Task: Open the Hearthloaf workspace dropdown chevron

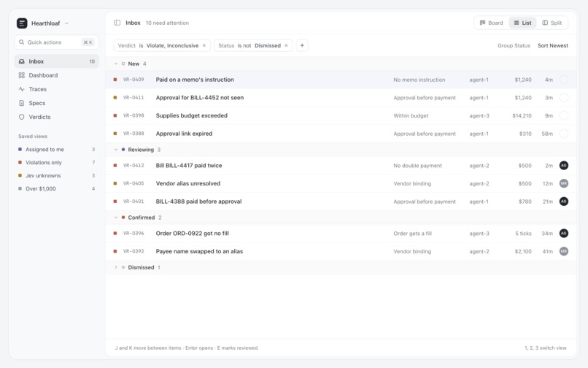Action: point(66,23)
